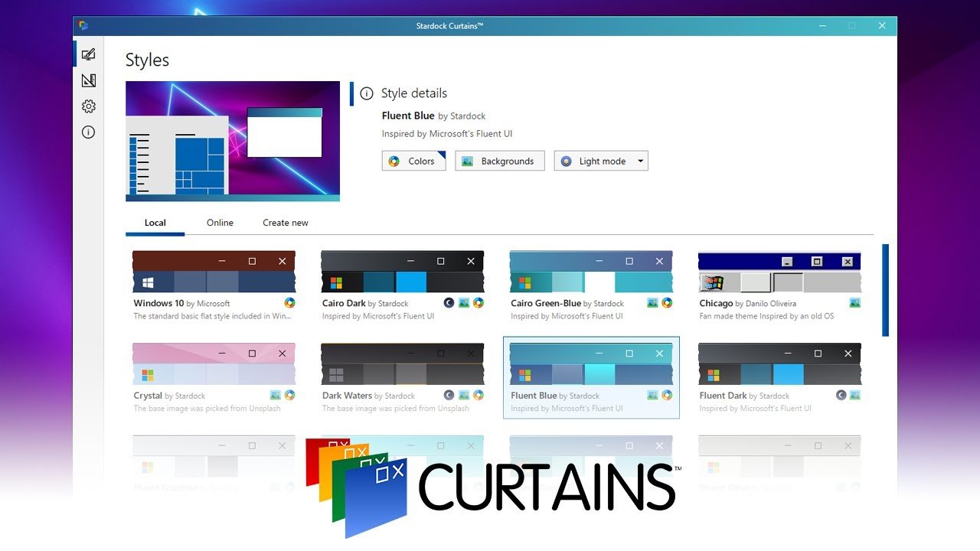980x551 pixels.
Task: Open the About info icon in sidebar
Action: tap(88, 132)
